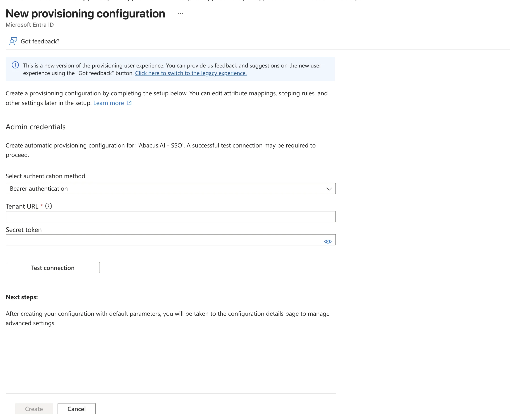Toggle Secret token visibility eye icon
Image resolution: width=510 pixels, height=420 pixels.
[x=328, y=241]
